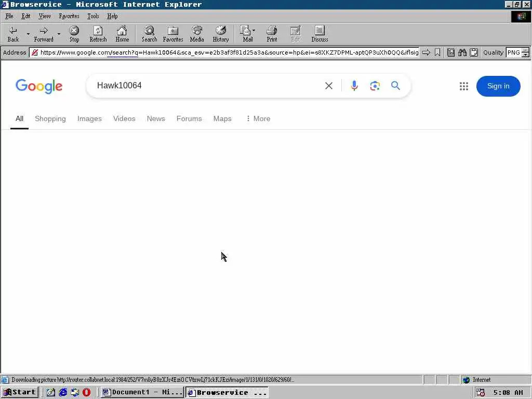
Task: Go to the Home page
Action: [122, 34]
